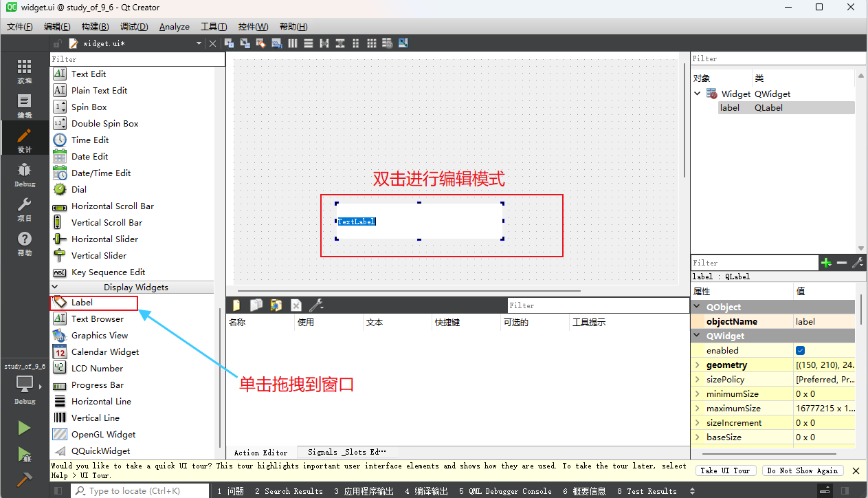Remove dynamic property with minus icon

coord(842,263)
